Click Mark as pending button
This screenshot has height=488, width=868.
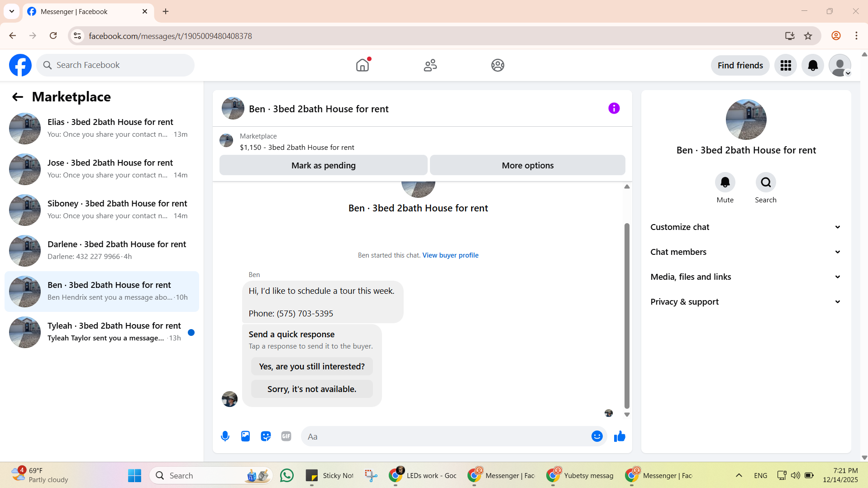click(x=324, y=165)
